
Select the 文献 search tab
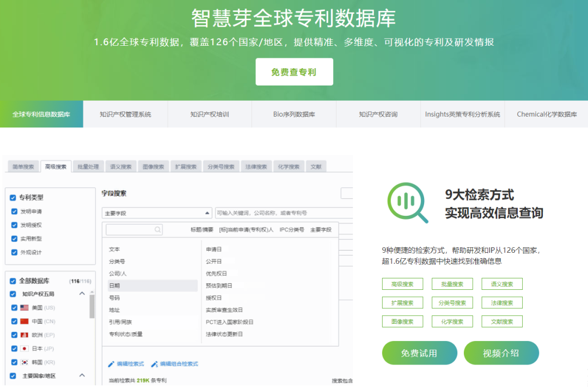pyautogui.click(x=316, y=167)
